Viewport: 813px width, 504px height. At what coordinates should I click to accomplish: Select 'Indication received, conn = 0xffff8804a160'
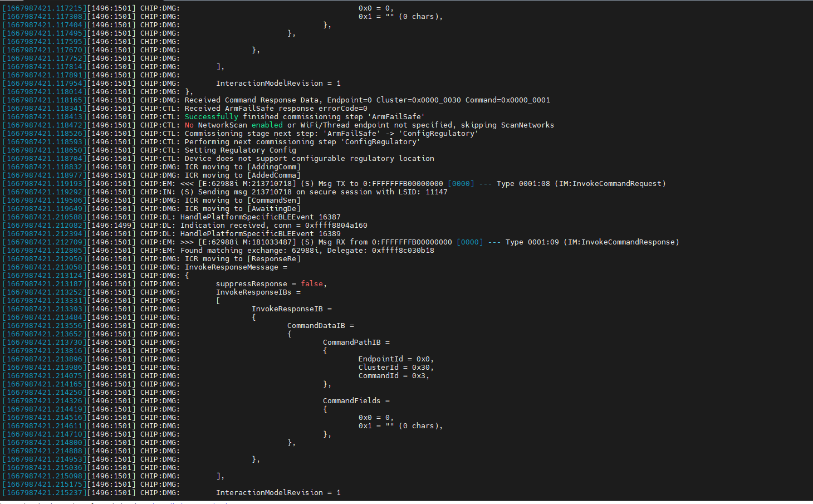tap(274, 226)
